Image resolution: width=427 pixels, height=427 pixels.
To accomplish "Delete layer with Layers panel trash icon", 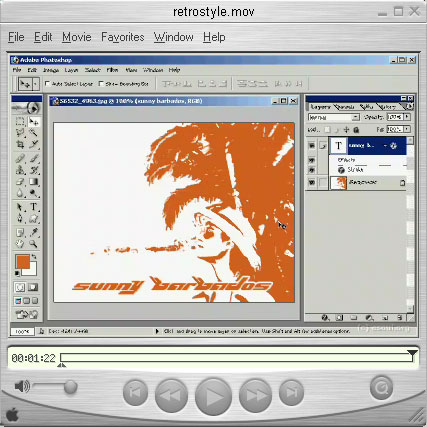I will tap(400, 318).
